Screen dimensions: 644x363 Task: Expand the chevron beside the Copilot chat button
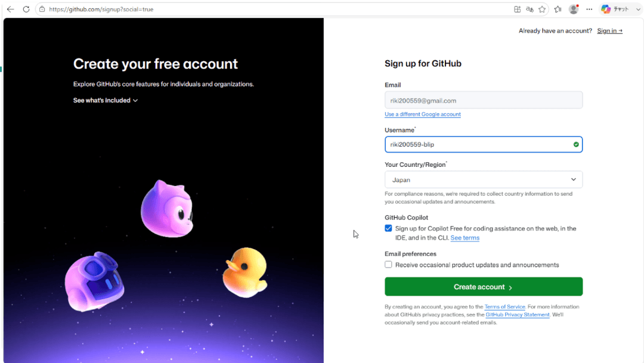point(638,9)
